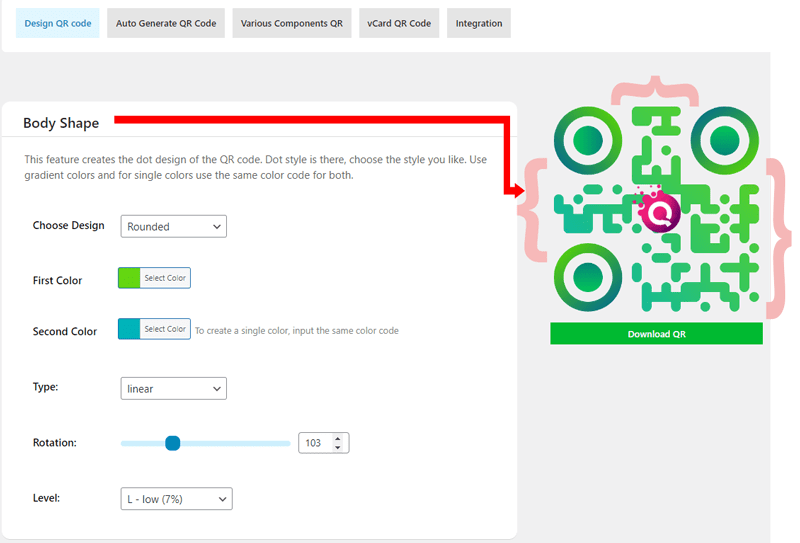Decrease Rotation value with down arrow
The width and height of the screenshot is (800, 543).
coord(338,448)
